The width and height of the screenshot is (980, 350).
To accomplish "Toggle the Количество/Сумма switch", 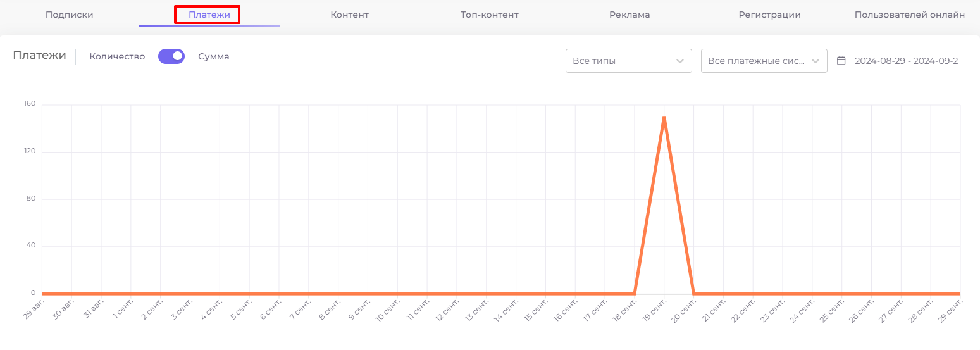I will click(171, 56).
